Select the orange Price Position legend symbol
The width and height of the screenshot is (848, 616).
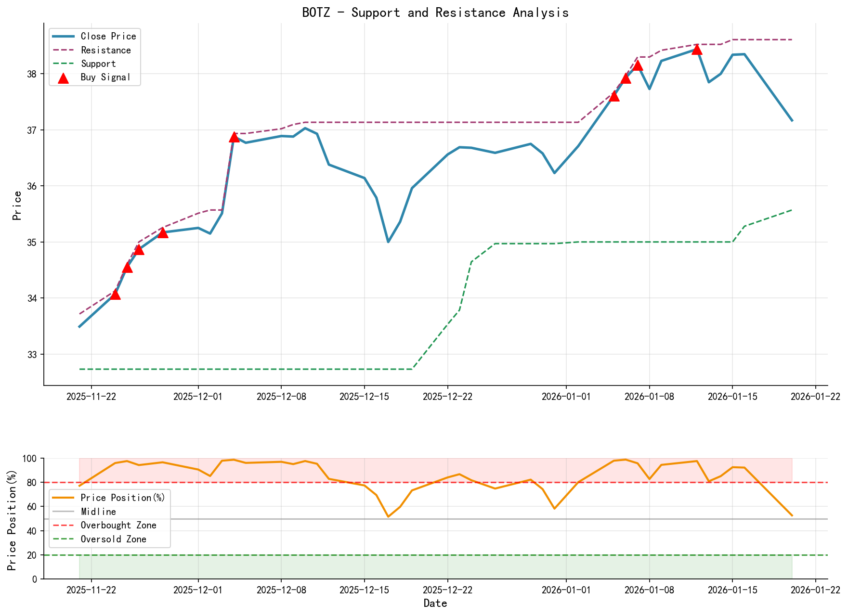coord(64,498)
